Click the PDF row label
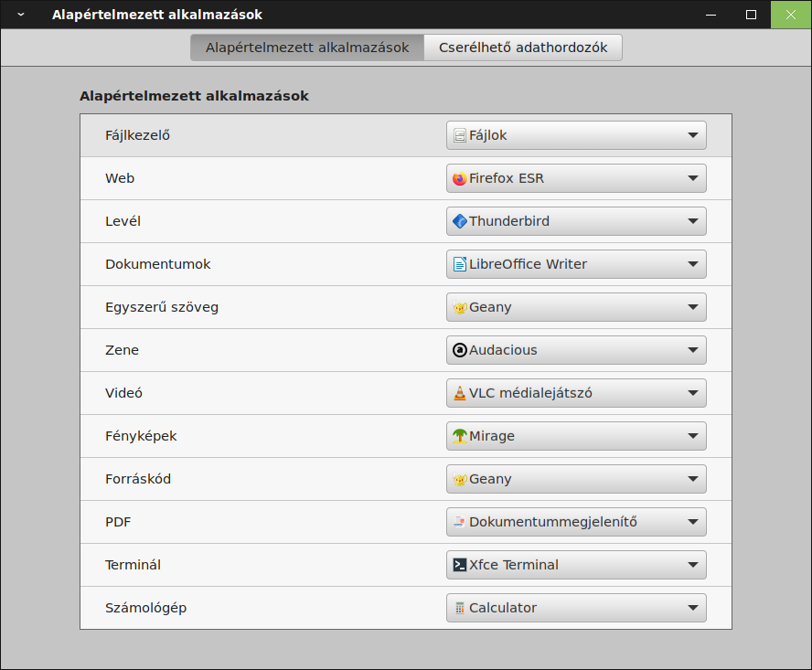 (118, 523)
